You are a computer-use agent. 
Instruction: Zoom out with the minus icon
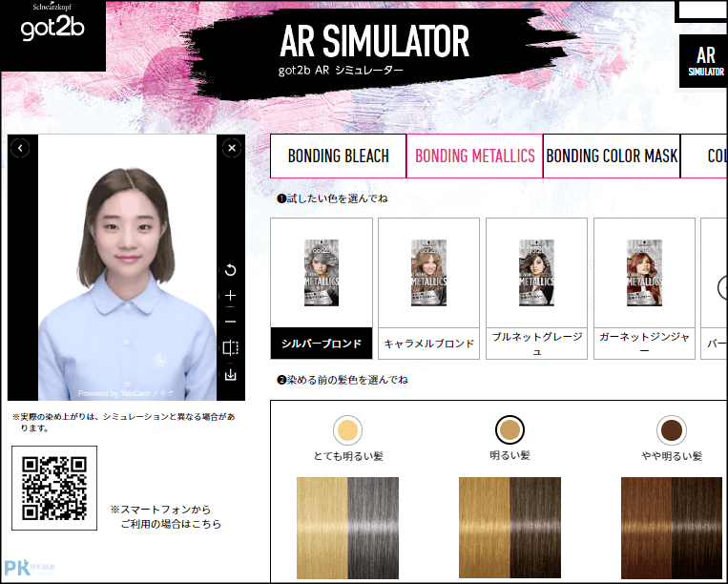(230, 322)
